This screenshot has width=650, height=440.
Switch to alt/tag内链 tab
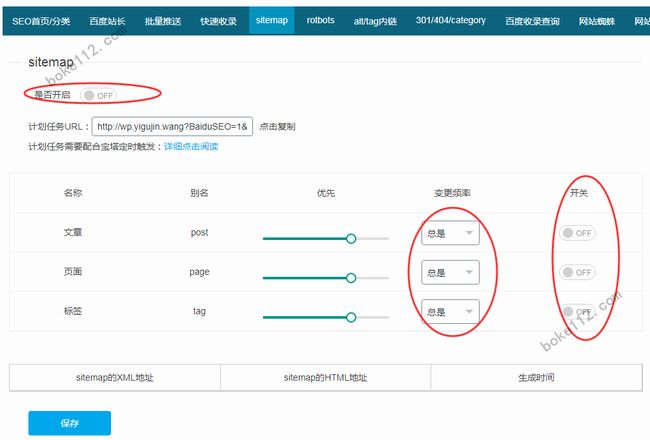click(375, 21)
